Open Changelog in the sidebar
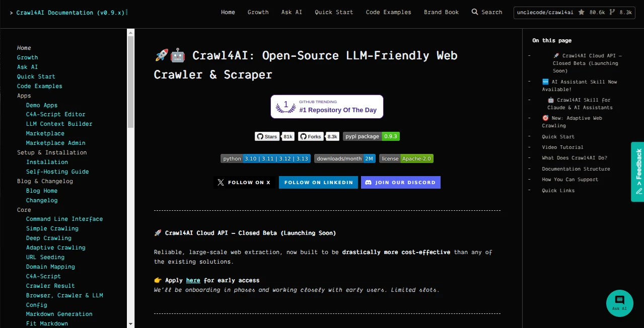 point(42,200)
